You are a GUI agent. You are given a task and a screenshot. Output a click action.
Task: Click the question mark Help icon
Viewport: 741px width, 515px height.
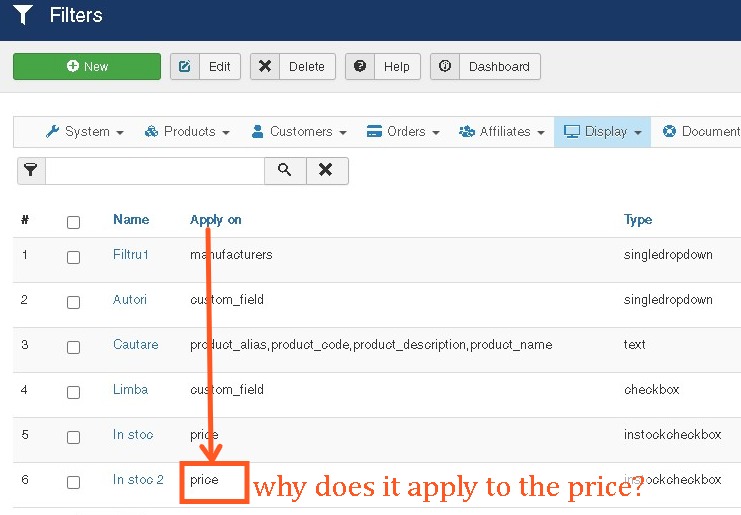[x=360, y=67]
